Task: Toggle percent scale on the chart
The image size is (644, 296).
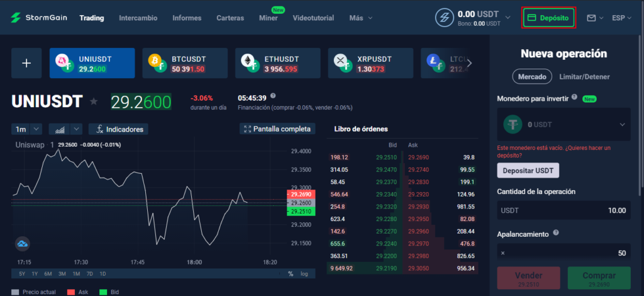Action: pos(291,274)
